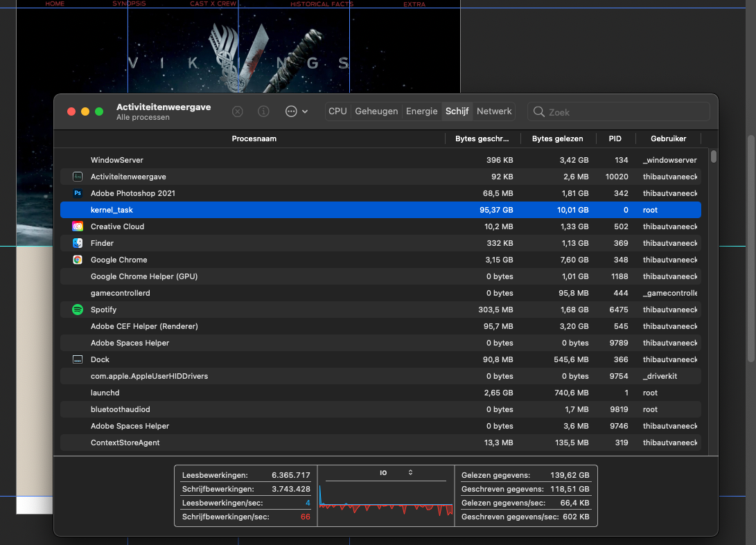The image size is (756, 545).
Task: Click the Activiteitenweergave process icon
Action: coord(78,177)
